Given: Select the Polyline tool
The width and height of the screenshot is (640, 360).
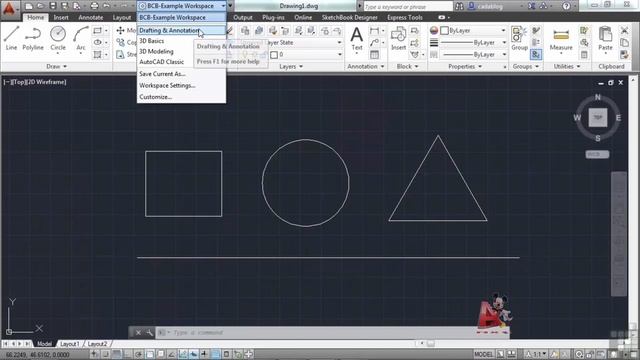Looking at the screenshot, I should click(x=33, y=38).
